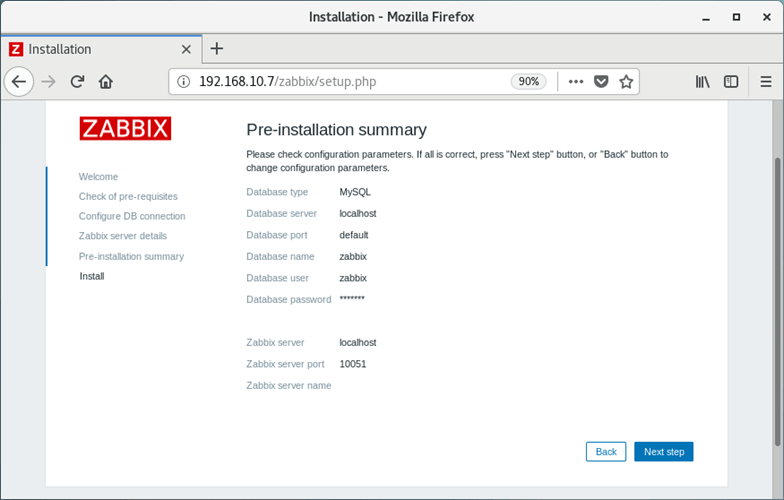Select the Installation browser tab
Image resolution: width=784 pixels, height=500 pixels.
(102, 49)
